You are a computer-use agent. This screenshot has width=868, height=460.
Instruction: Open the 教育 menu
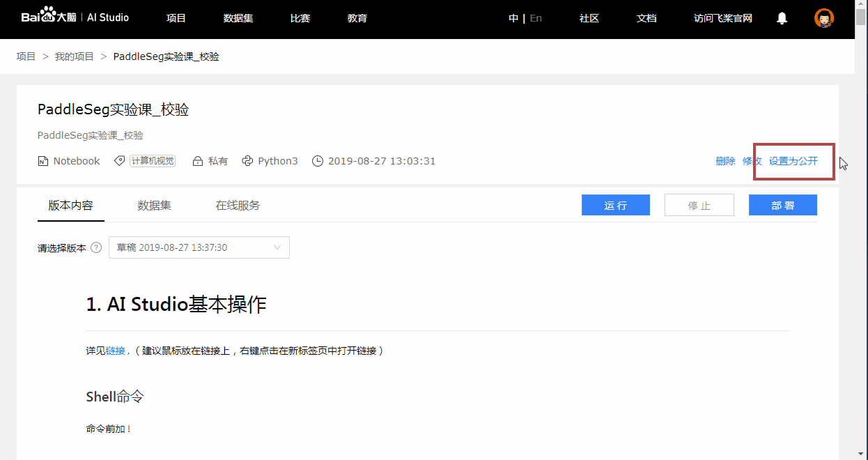(357, 18)
